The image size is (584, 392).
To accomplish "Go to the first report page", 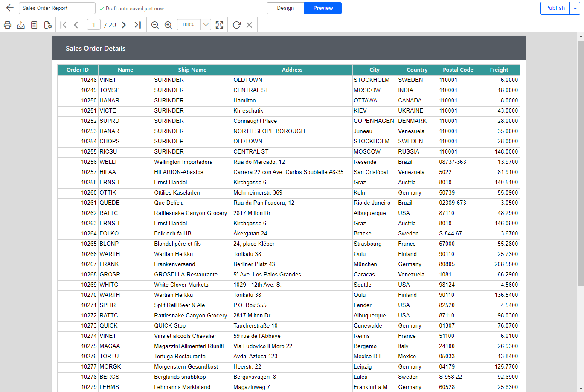I will click(x=63, y=25).
